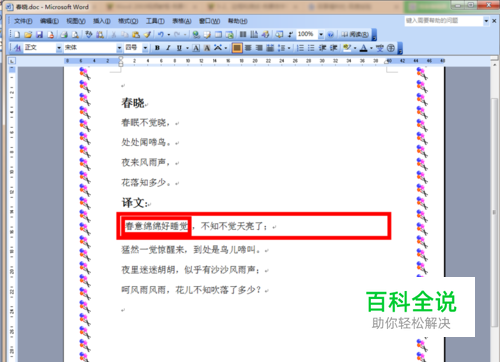This screenshot has width=500, height=362.
Task: Open the undo history dropdown arrow
Action: (x=169, y=34)
